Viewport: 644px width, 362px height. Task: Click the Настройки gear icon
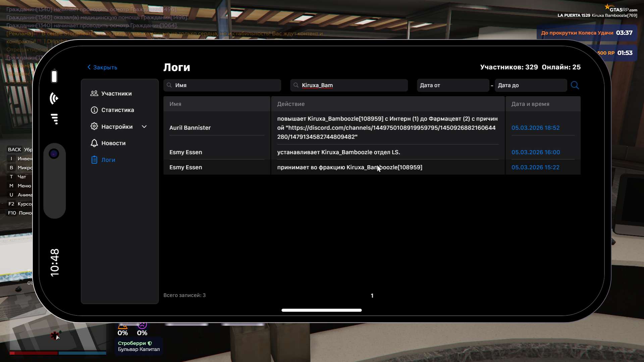click(x=94, y=126)
